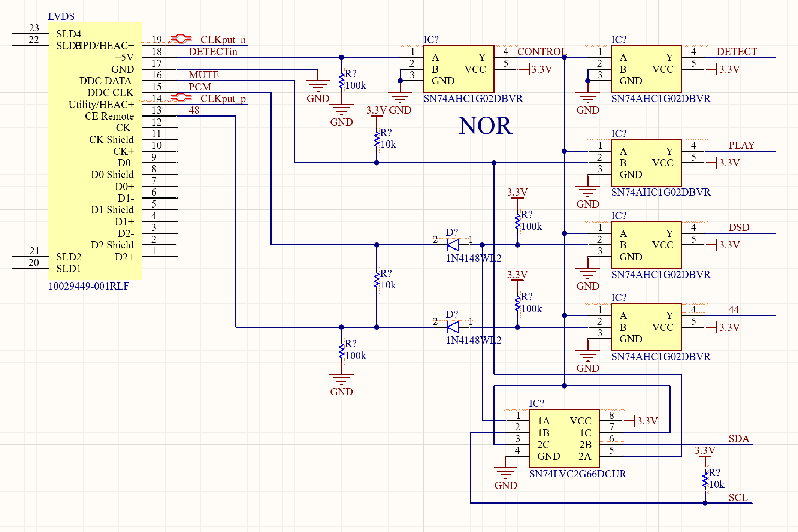798x532 pixels.
Task: Click the CONTROL net label
Action: 541,52
